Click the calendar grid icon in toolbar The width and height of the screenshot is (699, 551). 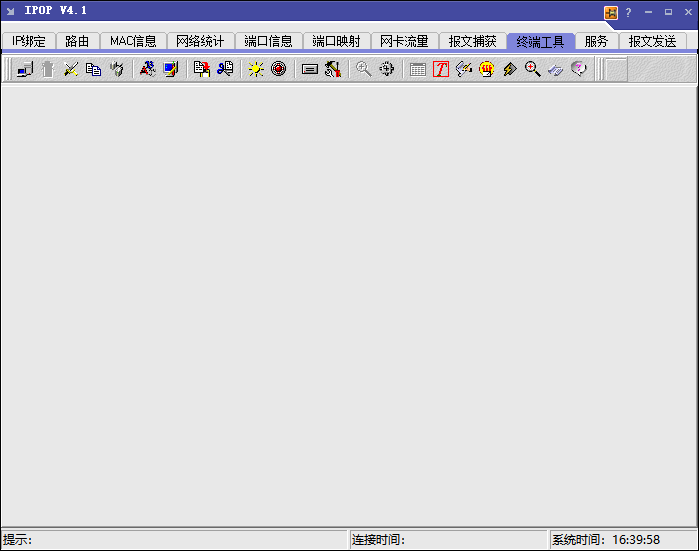(418, 69)
